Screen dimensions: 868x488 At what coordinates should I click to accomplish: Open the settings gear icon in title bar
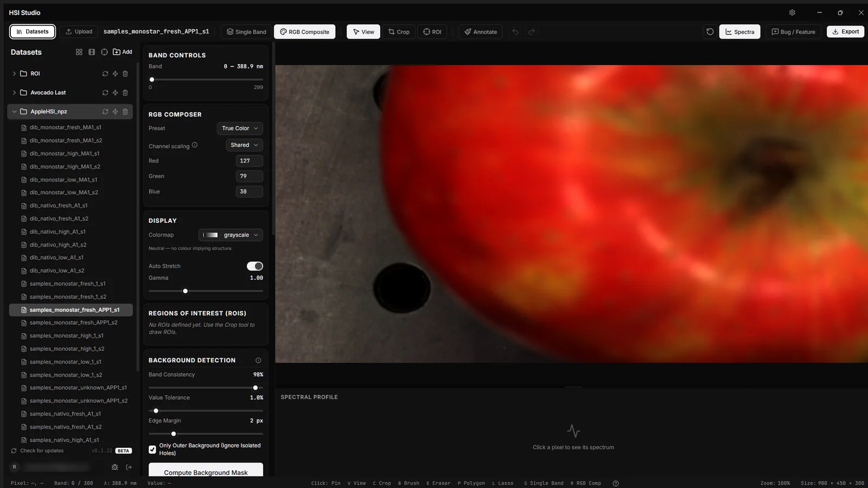pyautogui.click(x=792, y=12)
